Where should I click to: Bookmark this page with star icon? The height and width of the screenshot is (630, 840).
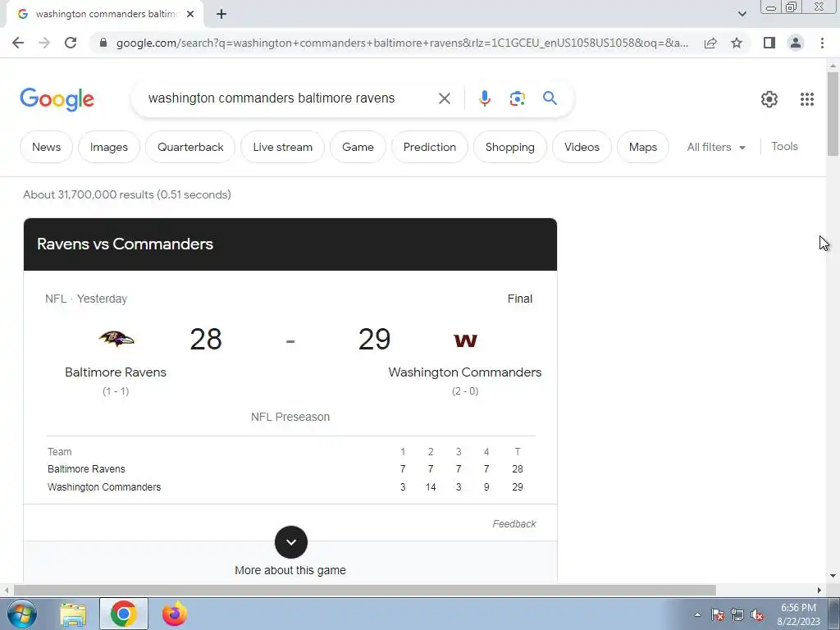point(737,43)
